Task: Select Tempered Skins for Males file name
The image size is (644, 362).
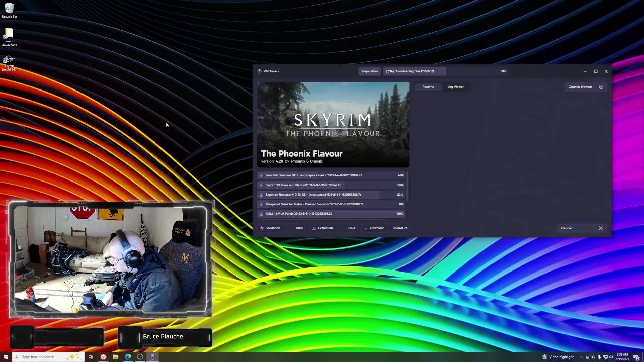Action: [x=314, y=204]
